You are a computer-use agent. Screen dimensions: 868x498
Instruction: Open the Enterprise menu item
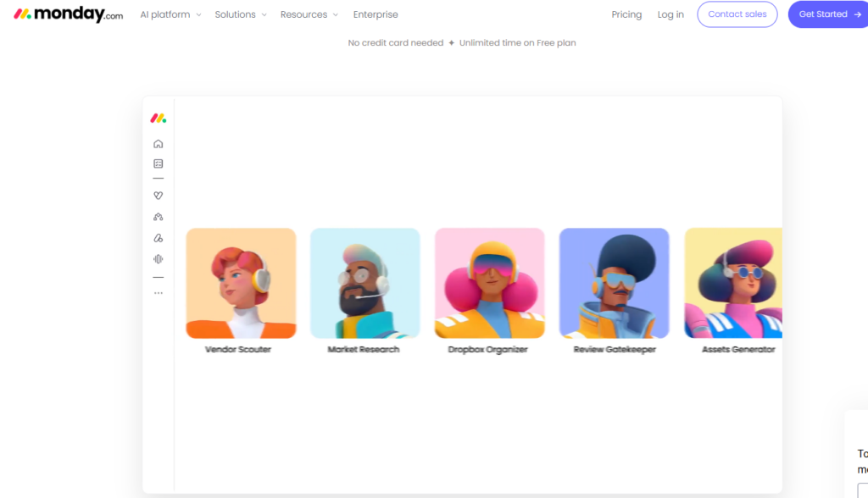376,14
